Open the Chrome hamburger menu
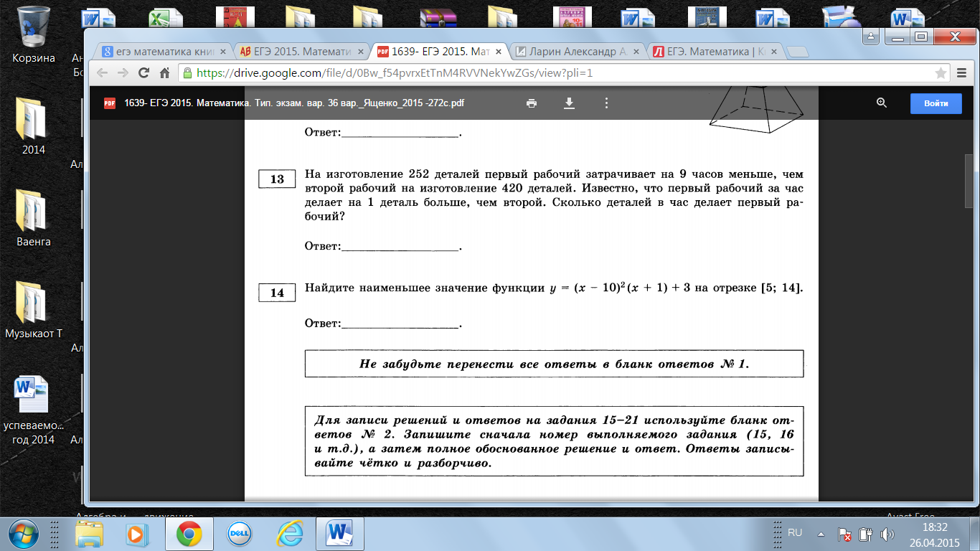Image resolution: width=980 pixels, height=551 pixels. click(963, 73)
